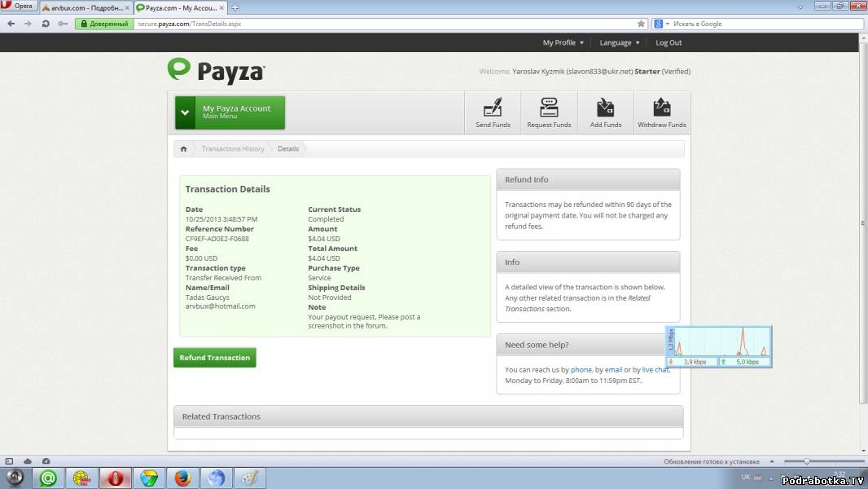Open the Language dropdown
This screenshot has height=489, width=868.
[619, 42]
